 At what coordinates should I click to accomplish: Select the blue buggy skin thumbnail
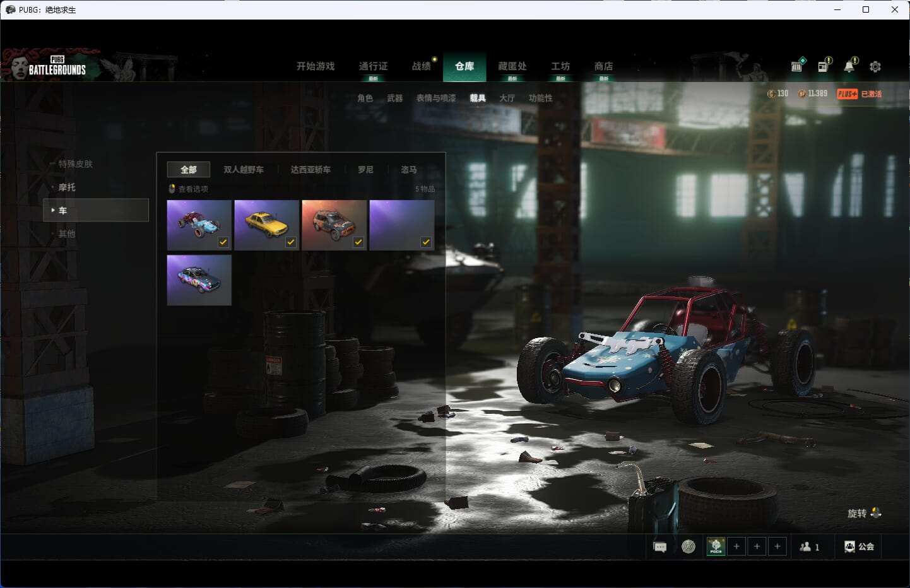click(x=199, y=225)
